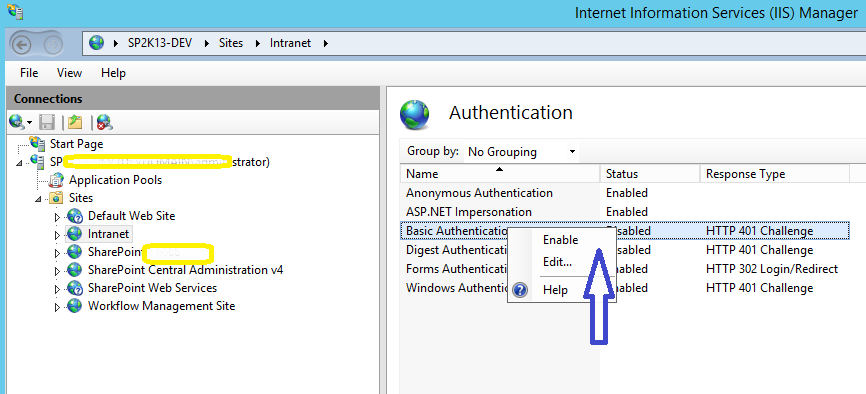The image size is (866, 394).
Task: Click Intranet in the address breadcrumb
Action: pyautogui.click(x=291, y=43)
